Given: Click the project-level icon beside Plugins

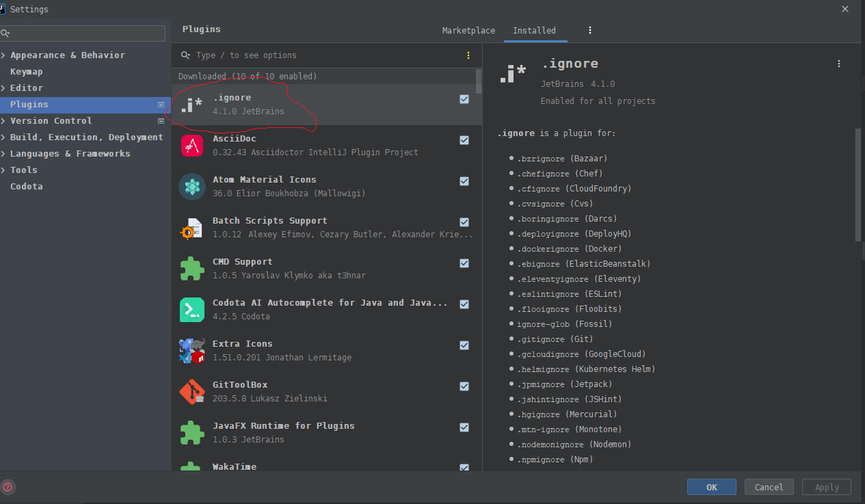Looking at the screenshot, I should tap(161, 105).
